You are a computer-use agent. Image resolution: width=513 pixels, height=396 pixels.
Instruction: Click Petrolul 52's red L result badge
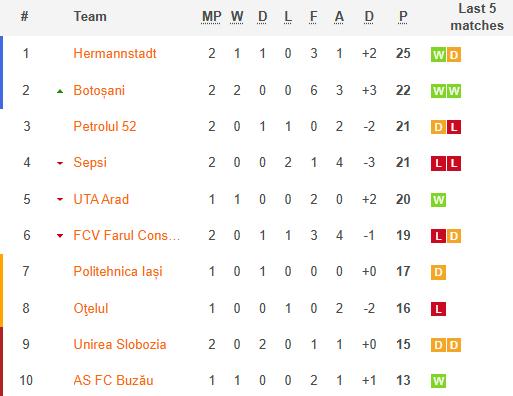(454, 127)
